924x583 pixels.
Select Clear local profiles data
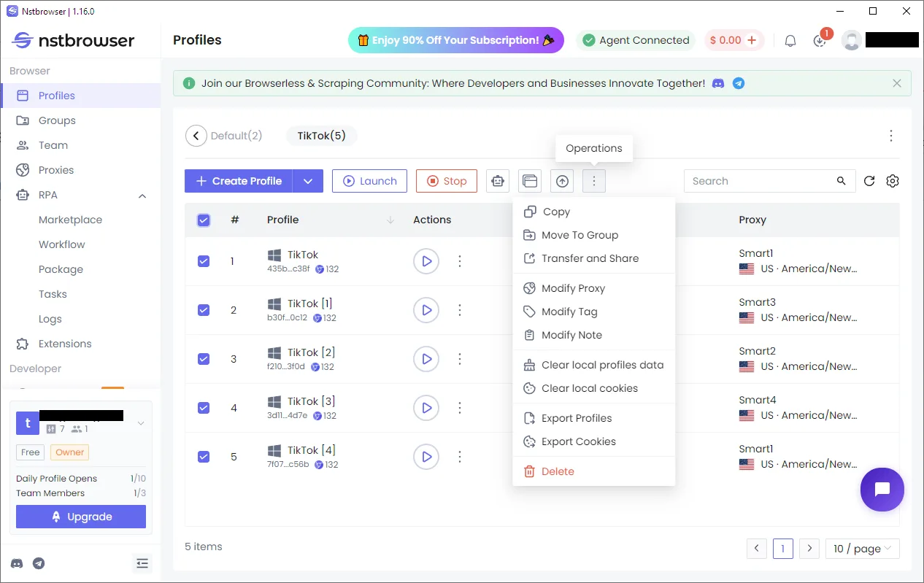(593, 365)
